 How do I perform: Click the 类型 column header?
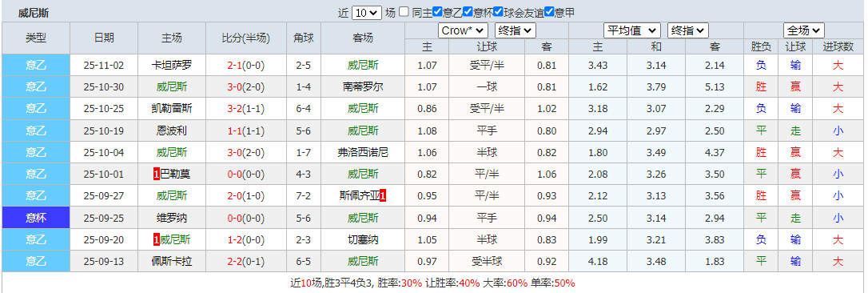click(x=36, y=38)
